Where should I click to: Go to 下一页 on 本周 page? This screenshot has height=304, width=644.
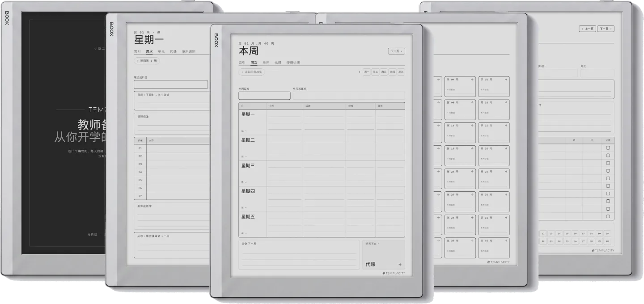point(396,51)
